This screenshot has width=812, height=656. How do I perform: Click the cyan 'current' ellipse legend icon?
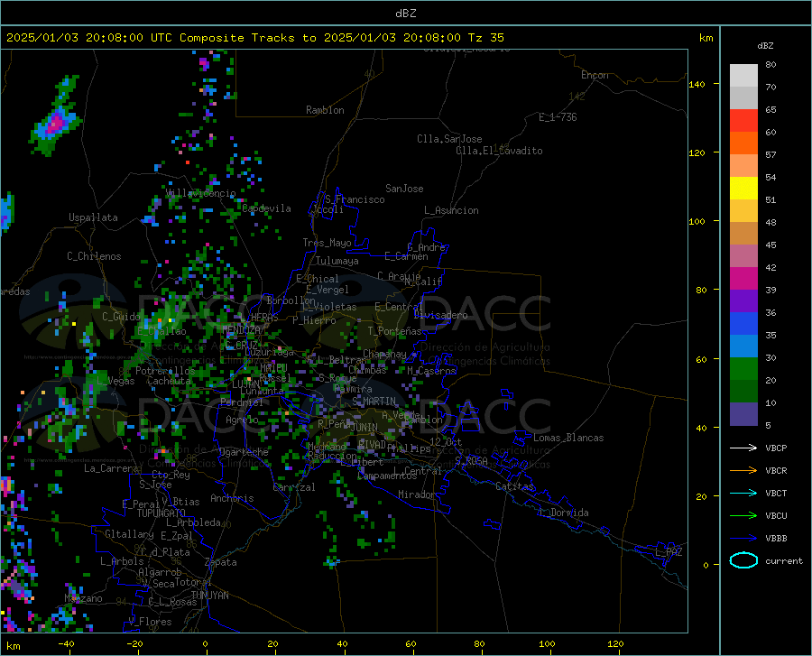(743, 560)
